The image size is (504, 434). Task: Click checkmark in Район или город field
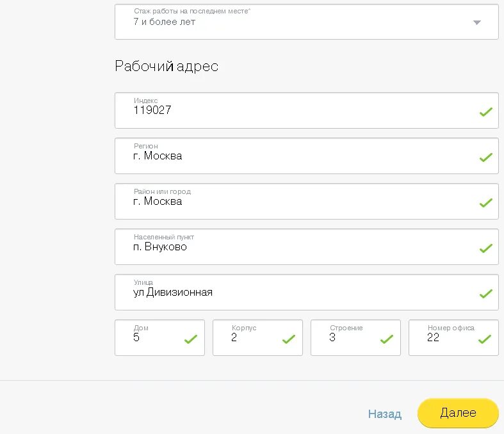pyautogui.click(x=486, y=203)
